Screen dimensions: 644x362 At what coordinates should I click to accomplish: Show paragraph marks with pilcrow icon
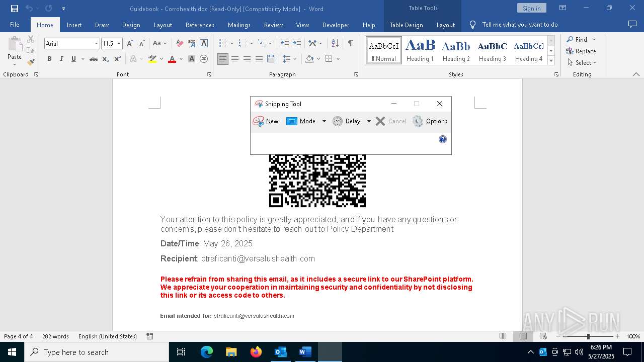tap(350, 44)
